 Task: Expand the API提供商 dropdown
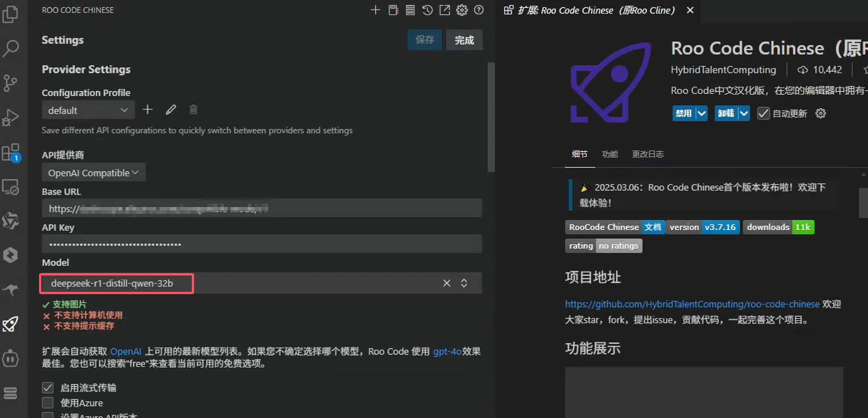coord(93,172)
